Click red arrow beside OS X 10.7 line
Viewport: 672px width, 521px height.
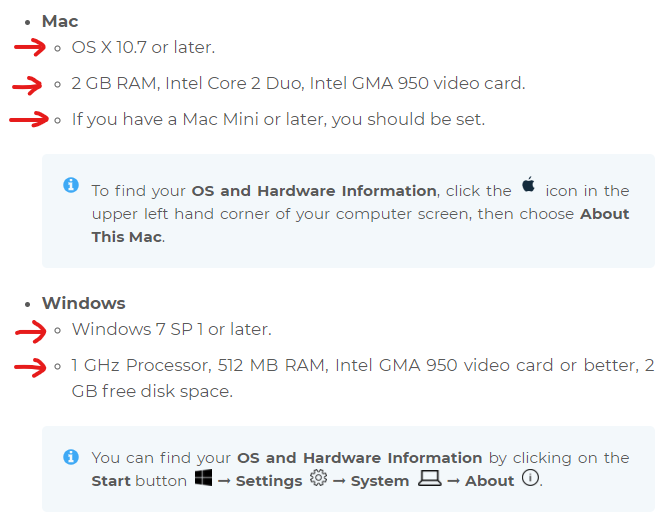[30, 47]
